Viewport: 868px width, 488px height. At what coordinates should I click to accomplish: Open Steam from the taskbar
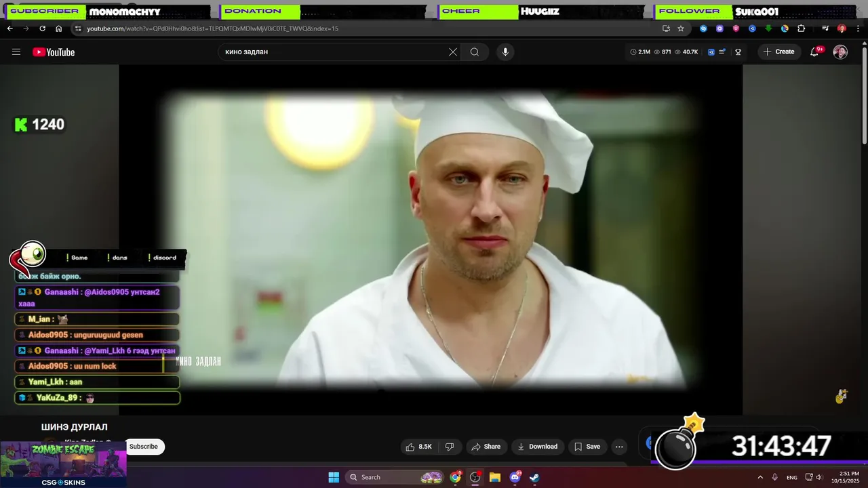(x=534, y=477)
